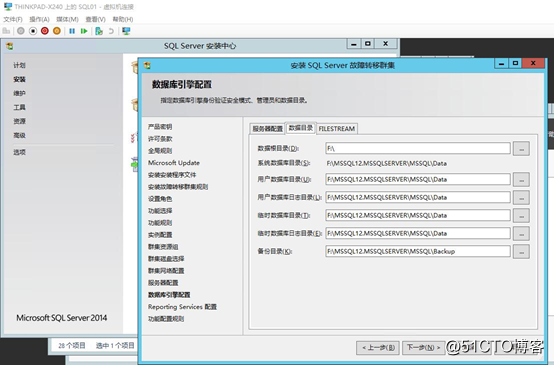Click the 功能配置规则 wizard step
This screenshot has width=554, height=365.
[x=166, y=319]
